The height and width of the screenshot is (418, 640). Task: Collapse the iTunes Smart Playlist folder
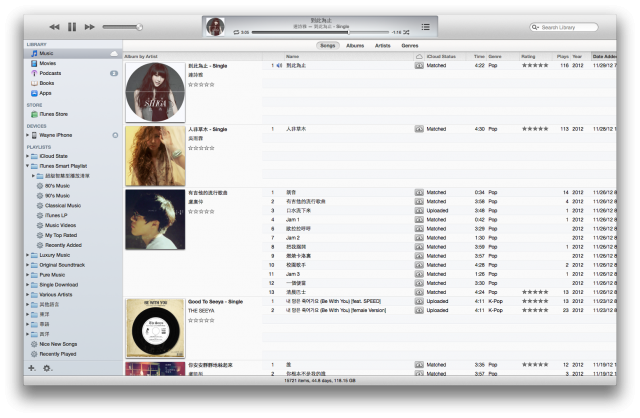coord(28,166)
